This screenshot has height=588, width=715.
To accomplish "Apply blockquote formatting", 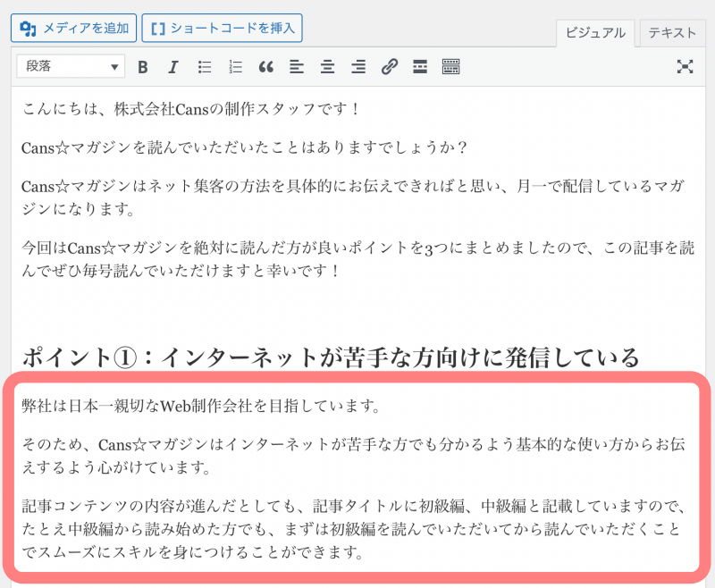I will (x=265, y=67).
